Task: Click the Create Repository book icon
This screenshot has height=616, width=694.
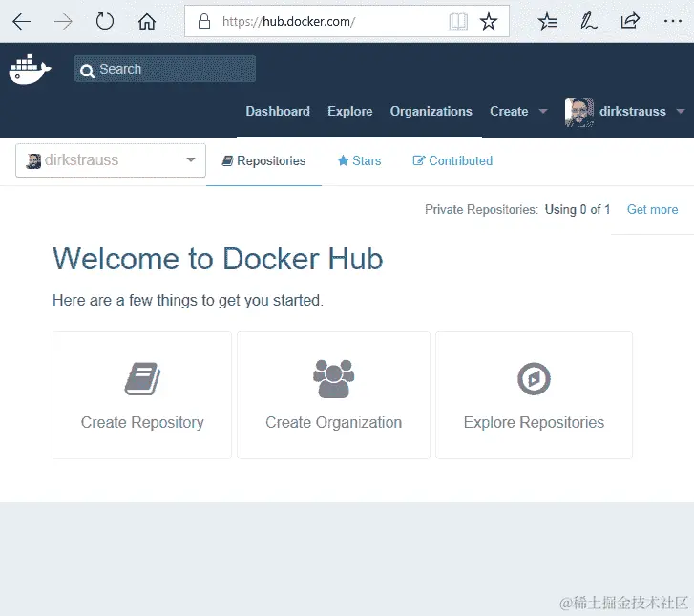Action: 142,378
